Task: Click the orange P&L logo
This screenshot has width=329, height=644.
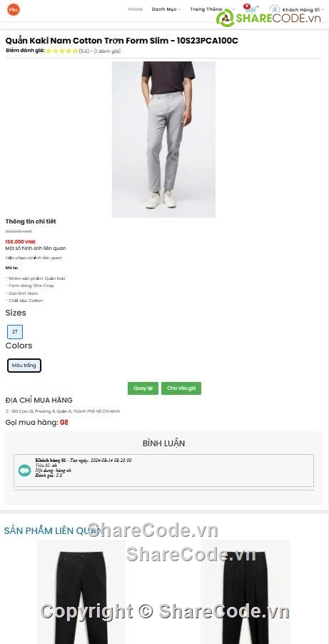Action: tap(14, 9)
